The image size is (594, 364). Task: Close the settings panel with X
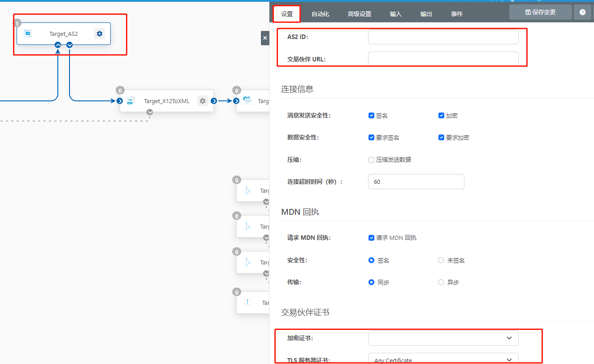pyautogui.click(x=265, y=38)
